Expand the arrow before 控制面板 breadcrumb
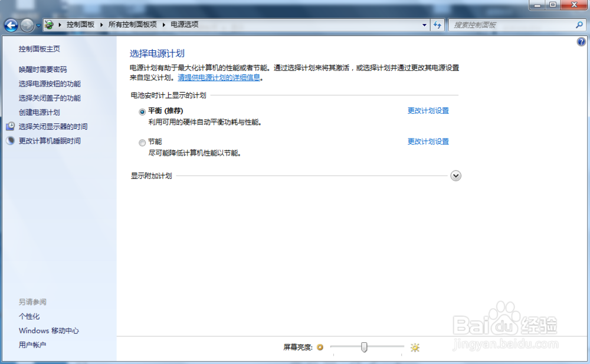The height and width of the screenshot is (364, 590). tap(60, 25)
